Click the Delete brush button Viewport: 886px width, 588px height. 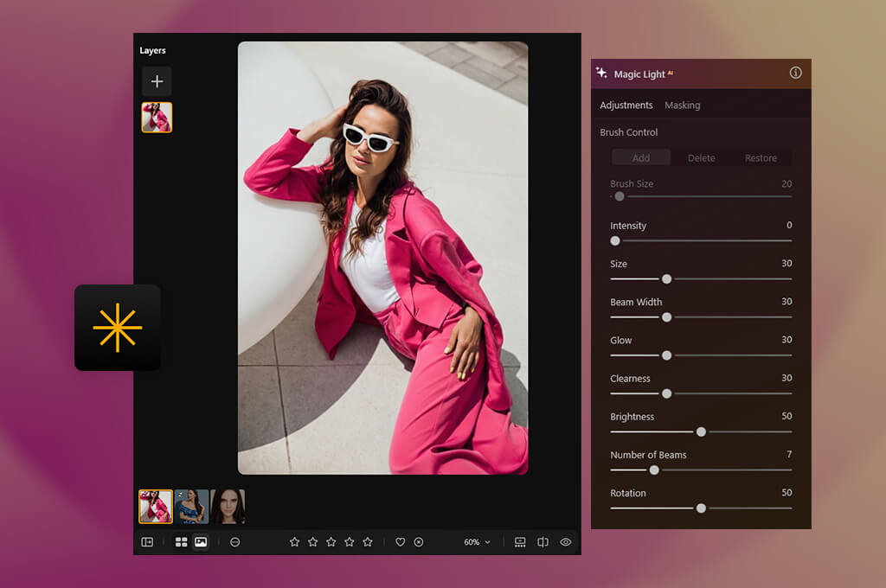[x=701, y=157]
